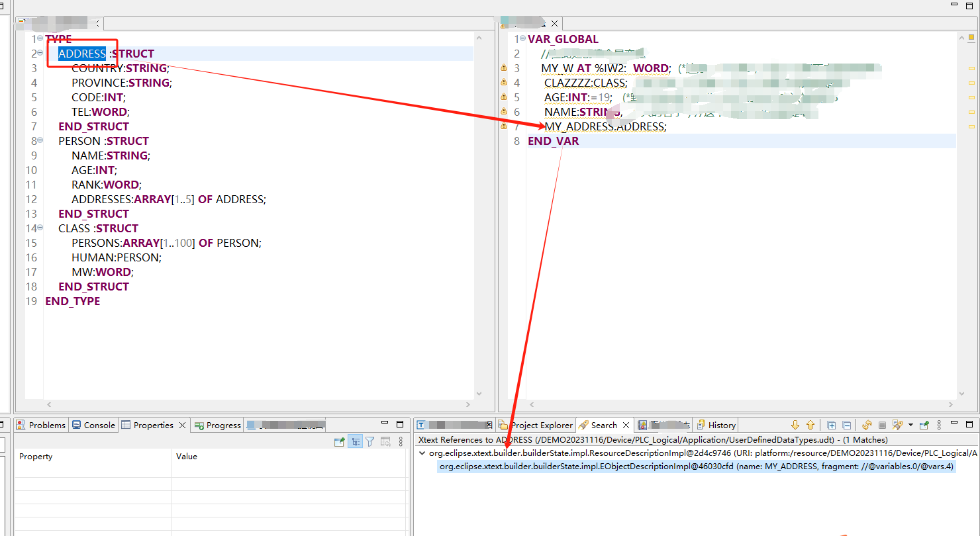The width and height of the screenshot is (980, 536).
Task: Toggle Show Categories in Properties view
Action: pos(355,441)
